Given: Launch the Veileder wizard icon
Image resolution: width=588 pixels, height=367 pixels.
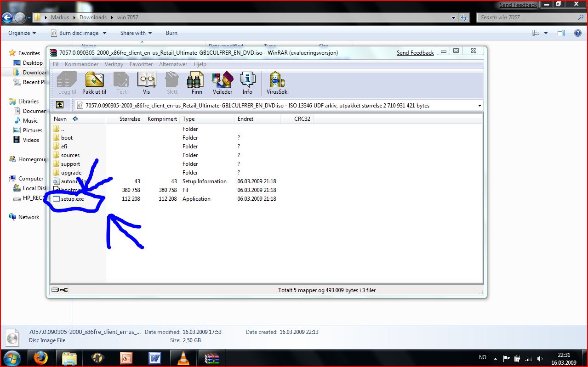Looking at the screenshot, I should click(x=223, y=83).
